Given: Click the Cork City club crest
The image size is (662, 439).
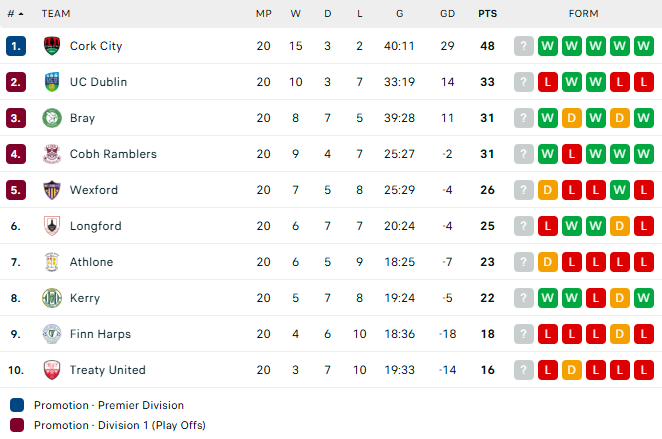Looking at the screenshot, I should [52, 46].
